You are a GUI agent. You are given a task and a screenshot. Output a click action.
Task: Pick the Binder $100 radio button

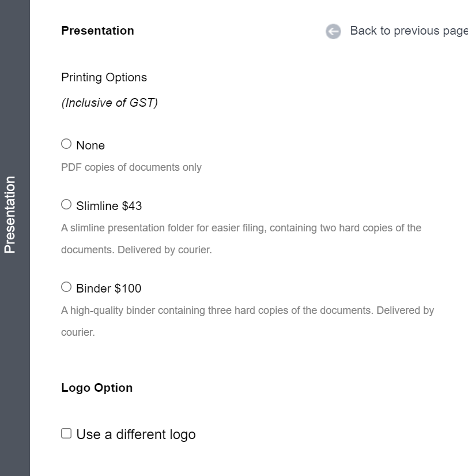(x=66, y=287)
